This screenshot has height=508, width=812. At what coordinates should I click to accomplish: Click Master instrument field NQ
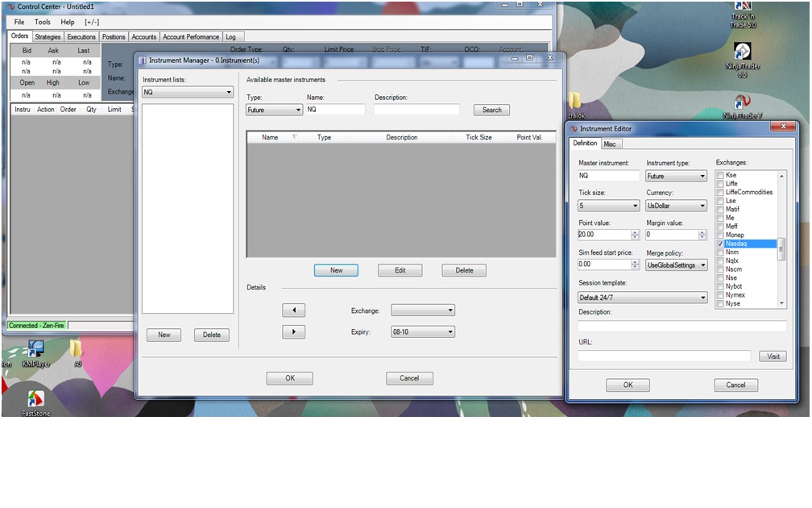(x=608, y=176)
